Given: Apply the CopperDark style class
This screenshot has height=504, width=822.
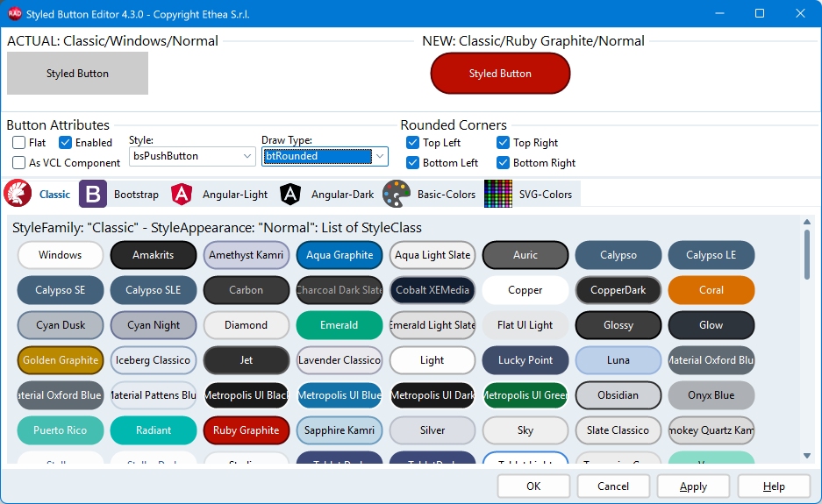Looking at the screenshot, I should click(618, 290).
